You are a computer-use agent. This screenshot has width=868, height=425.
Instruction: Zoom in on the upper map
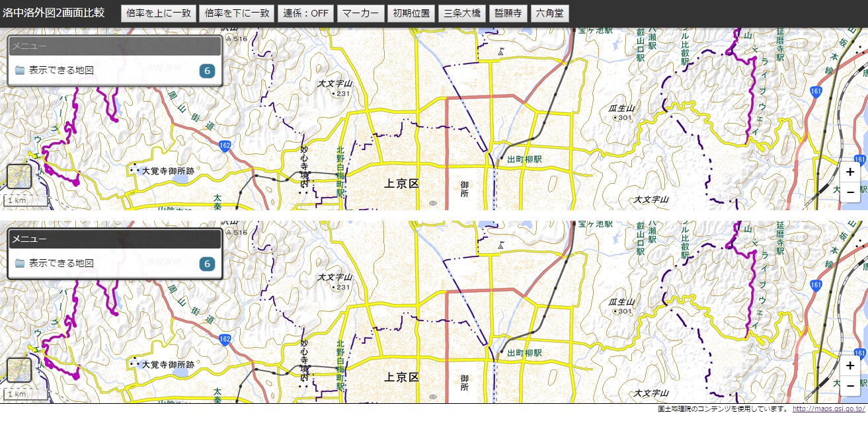click(849, 172)
